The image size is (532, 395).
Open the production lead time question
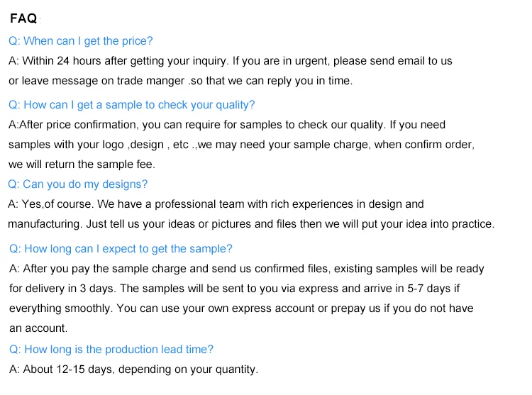click(x=111, y=349)
